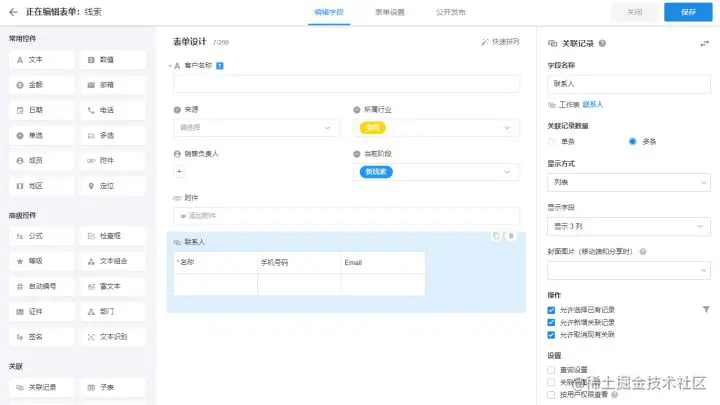
Task: Click the blue 保存 button
Action: tap(688, 12)
